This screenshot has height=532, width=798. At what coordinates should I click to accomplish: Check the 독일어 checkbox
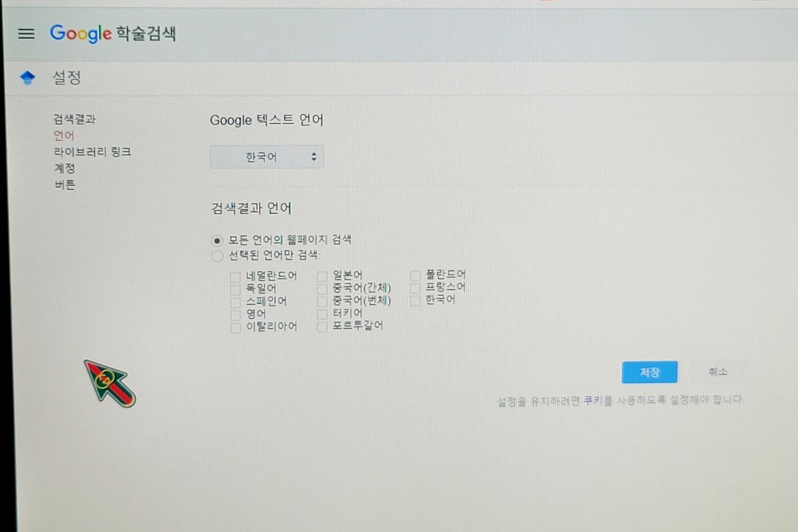pos(235,290)
